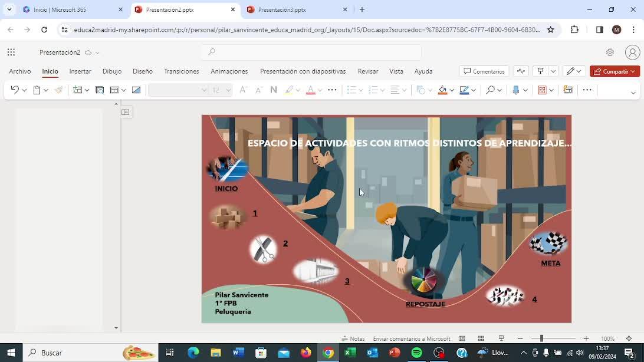The height and width of the screenshot is (362, 644).
Task: Open settings gear in header
Action: click(x=610, y=52)
